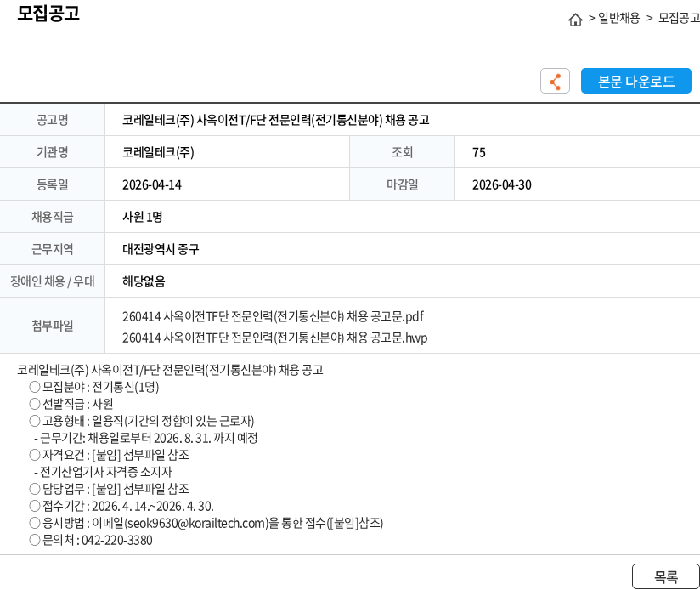Click the body line 선발직급 : 사원
Viewport: 700px width, 590px height.
click(71, 404)
